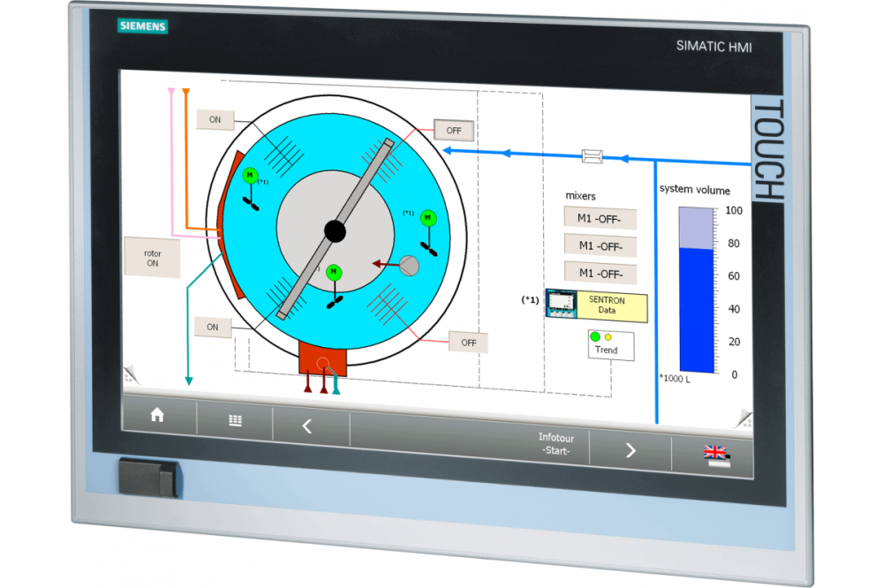883x588 pixels.
Task: Open the Trend view button
Action: [x=607, y=344]
